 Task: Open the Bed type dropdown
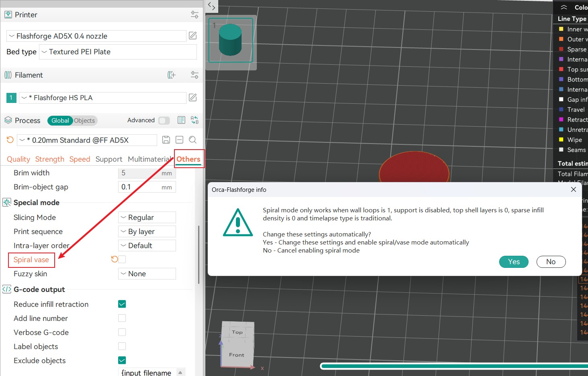point(118,52)
